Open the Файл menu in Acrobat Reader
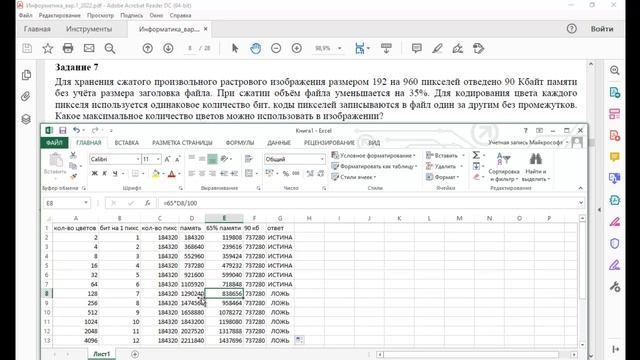Image resolution: width=640 pixels, height=360 pixels. point(25,15)
